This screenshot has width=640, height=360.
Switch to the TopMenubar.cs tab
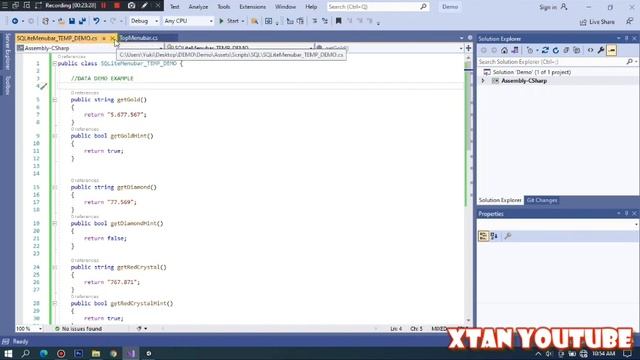coord(138,38)
